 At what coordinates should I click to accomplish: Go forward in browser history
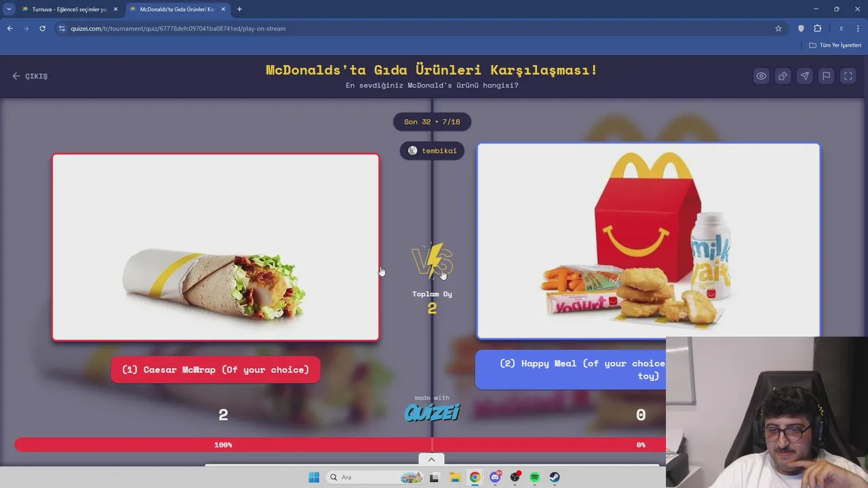[x=26, y=28]
